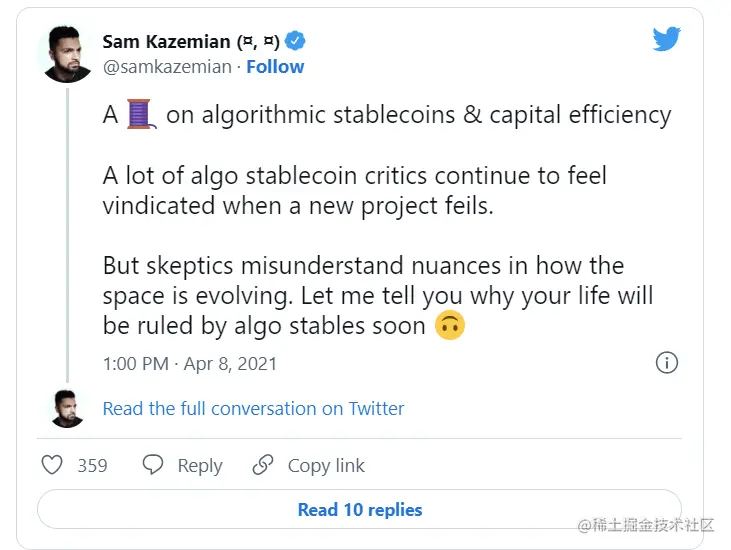Open Sam Kazemian's large profile avatar

coord(67,53)
